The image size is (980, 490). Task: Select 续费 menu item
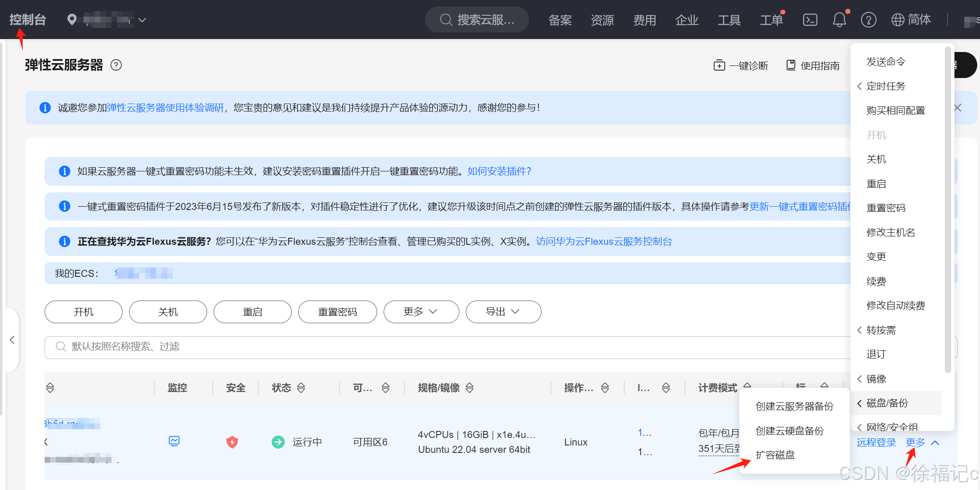click(876, 281)
